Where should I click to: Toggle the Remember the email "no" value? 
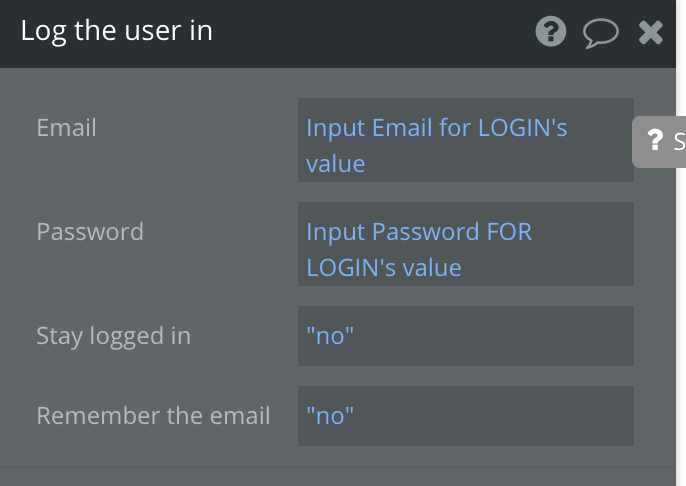[x=330, y=416]
